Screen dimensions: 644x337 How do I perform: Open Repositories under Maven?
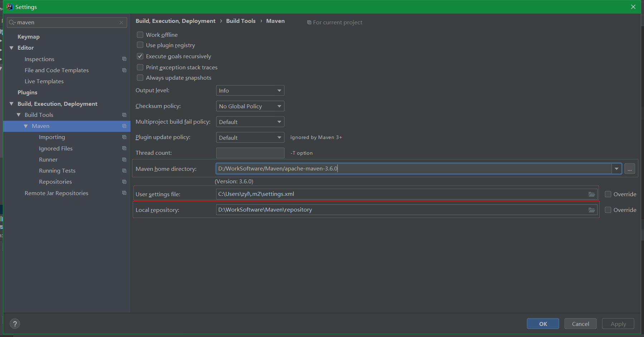[55, 182]
